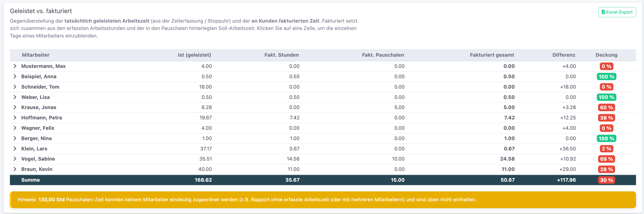This screenshot has width=644, height=214.
Task: Click the 60 % coverage badge
Action: coord(606,108)
